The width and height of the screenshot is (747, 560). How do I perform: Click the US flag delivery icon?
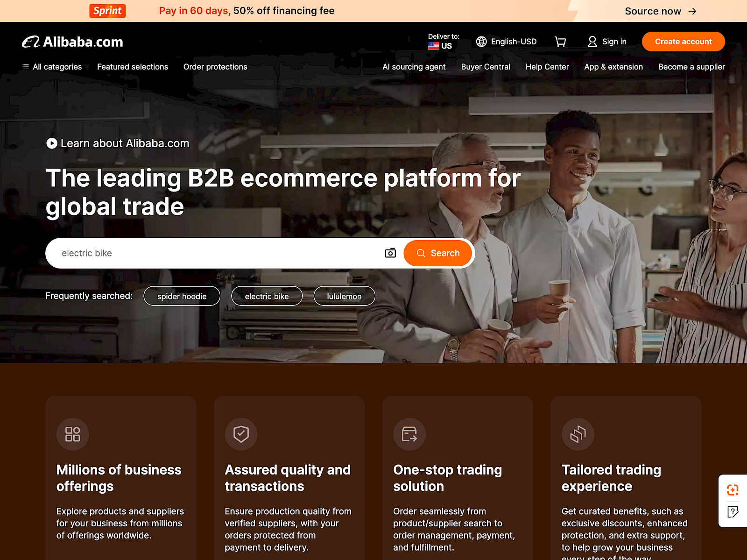(433, 46)
